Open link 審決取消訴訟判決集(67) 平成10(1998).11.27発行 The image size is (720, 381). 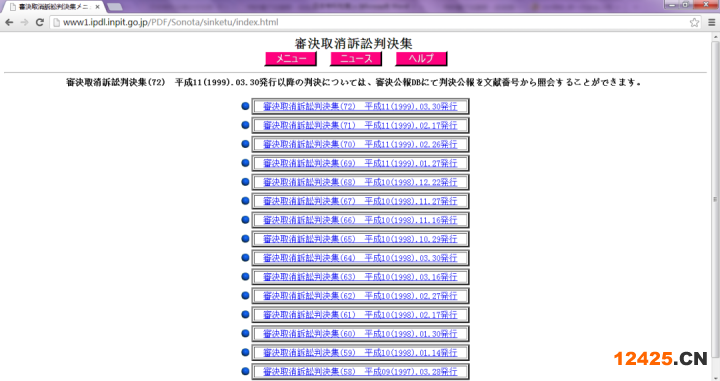click(360, 201)
